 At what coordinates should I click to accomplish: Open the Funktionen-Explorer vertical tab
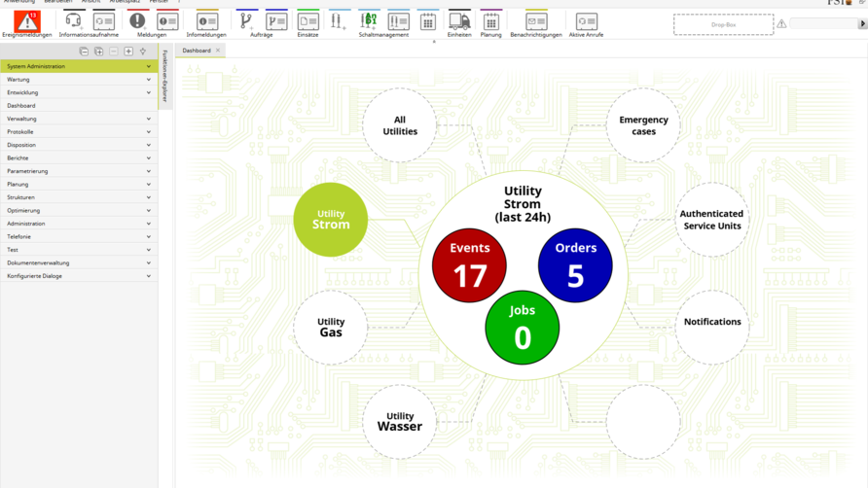pos(165,76)
